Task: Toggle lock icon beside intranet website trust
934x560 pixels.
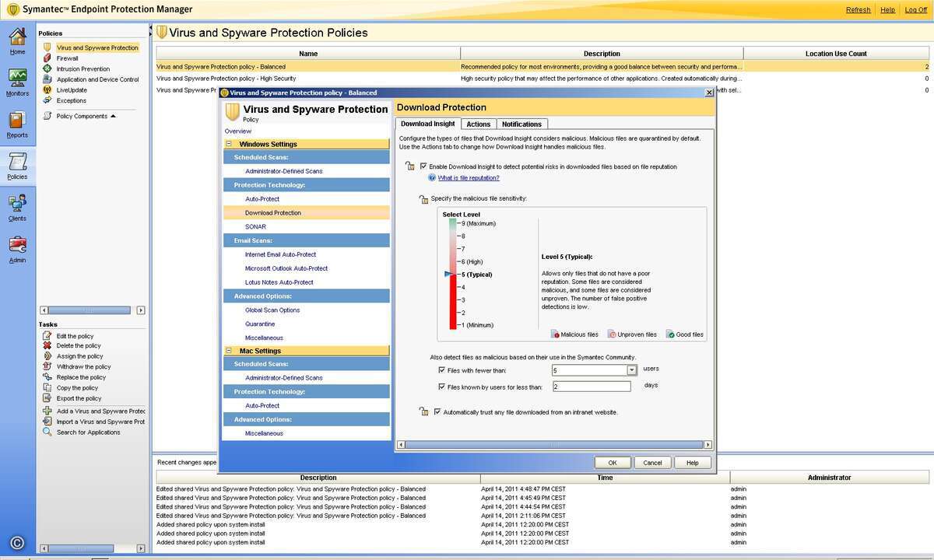Action: 423,411
